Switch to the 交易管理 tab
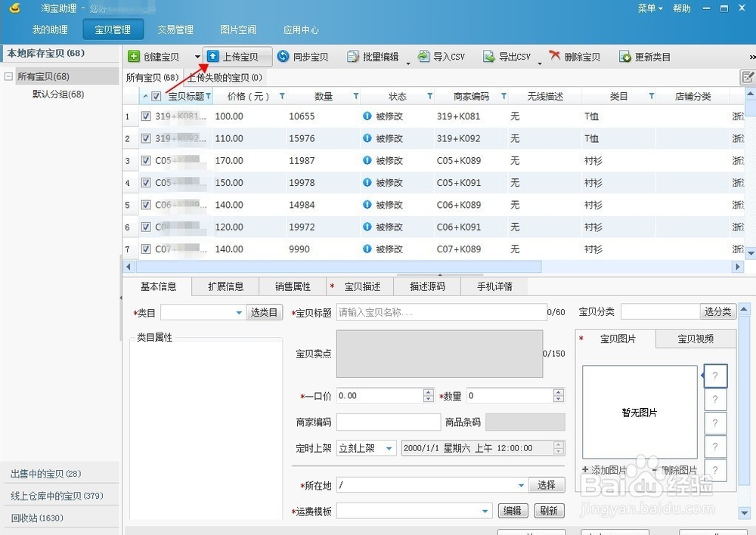Screen dimensions: 756x535 pos(175,29)
